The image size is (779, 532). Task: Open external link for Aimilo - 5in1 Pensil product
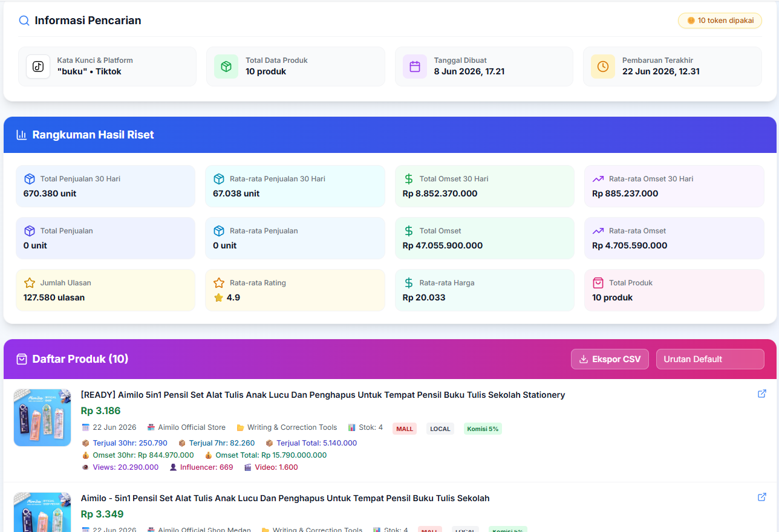tap(762, 497)
